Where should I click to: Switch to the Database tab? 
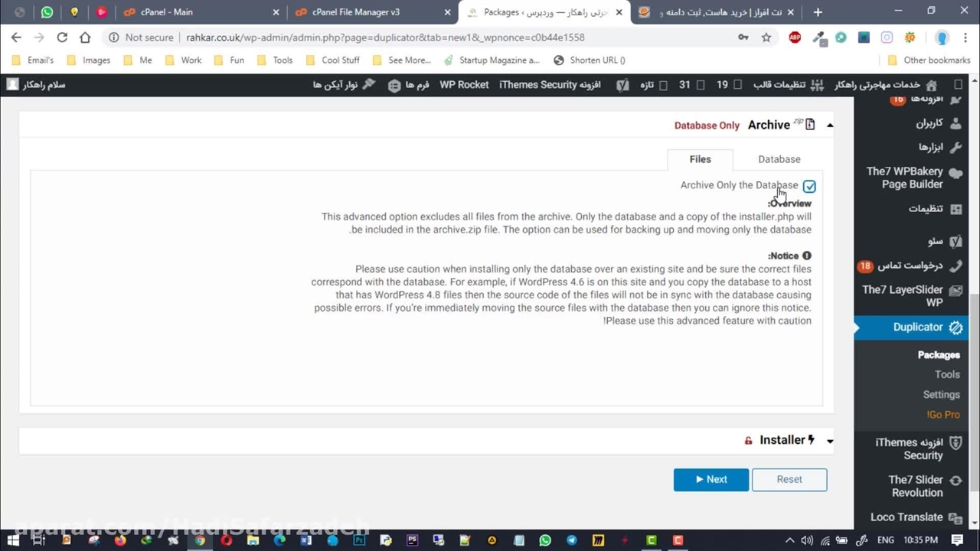779,159
